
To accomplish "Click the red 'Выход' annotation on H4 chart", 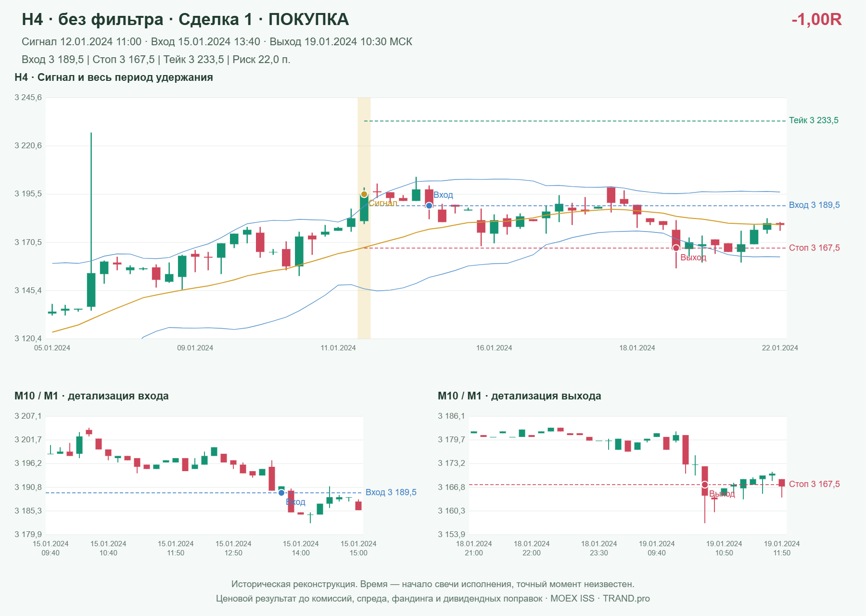I will [x=693, y=257].
